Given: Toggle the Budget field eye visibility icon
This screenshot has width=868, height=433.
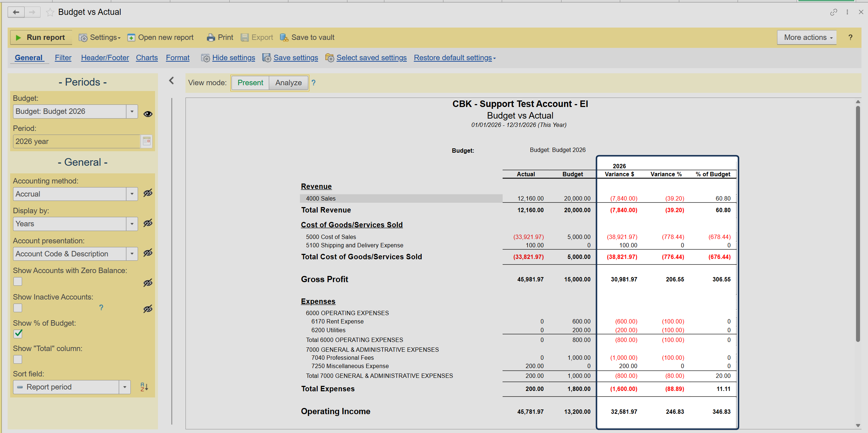Looking at the screenshot, I should pos(148,114).
